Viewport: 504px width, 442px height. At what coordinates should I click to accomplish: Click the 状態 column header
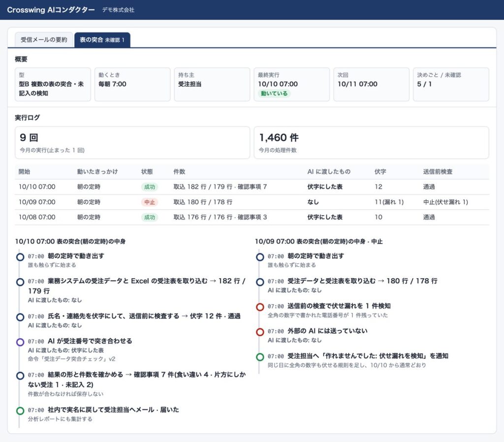click(x=147, y=172)
